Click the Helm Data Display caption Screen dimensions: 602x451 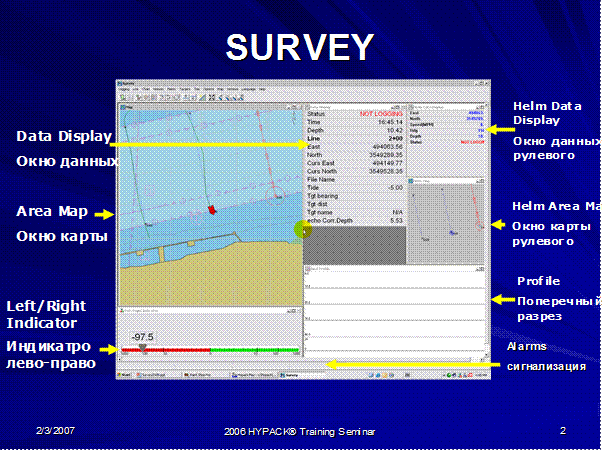coord(547,113)
